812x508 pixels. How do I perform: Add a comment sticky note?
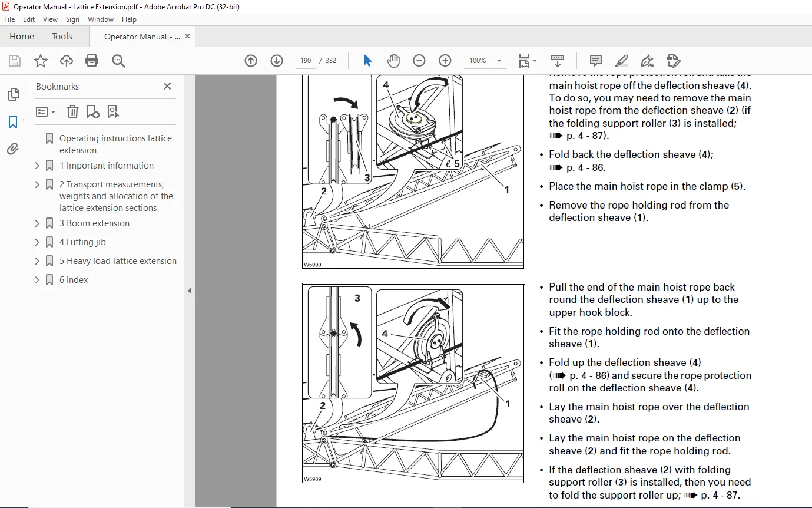click(596, 61)
